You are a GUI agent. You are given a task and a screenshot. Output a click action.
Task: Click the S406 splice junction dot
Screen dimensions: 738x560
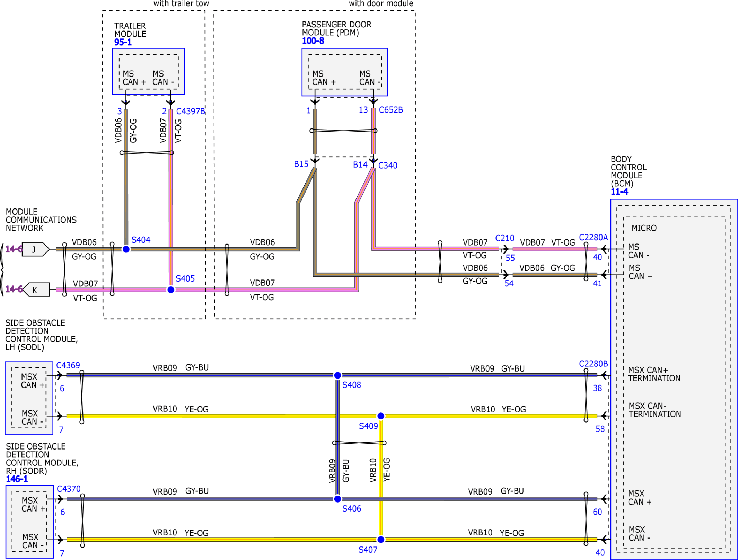click(337, 499)
